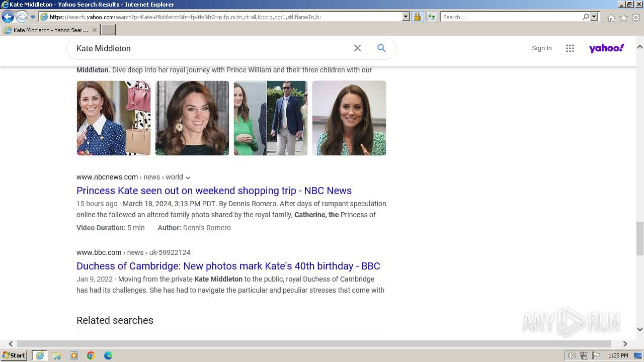Open the search provider dropdown arrow
This screenshot has height=362, width=644.
click(x=594, y=17)
